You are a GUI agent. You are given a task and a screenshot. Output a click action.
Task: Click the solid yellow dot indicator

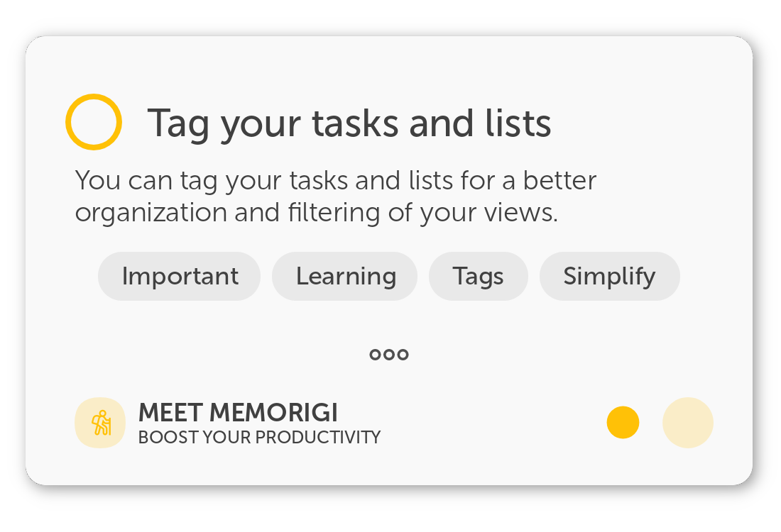(623, 423)
